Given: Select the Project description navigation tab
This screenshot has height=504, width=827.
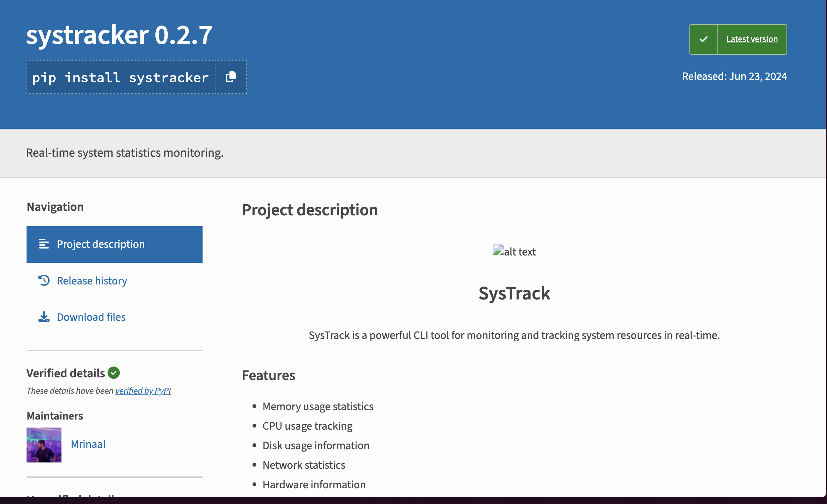Looking at the screenshot, I should point(115,244).
